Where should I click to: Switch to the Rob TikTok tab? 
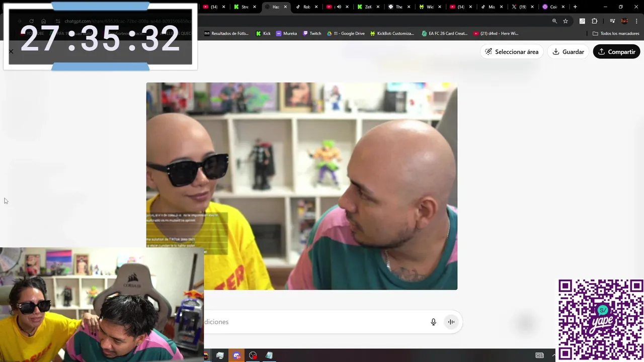tap(306, 7)
